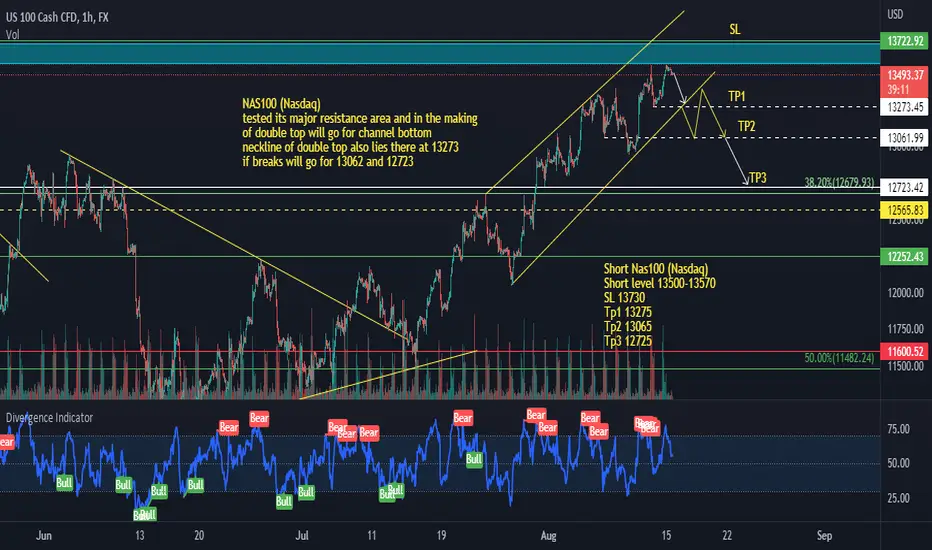Select the green 12252.43 price label
The image size is (932, 550).
click(904, 257)
